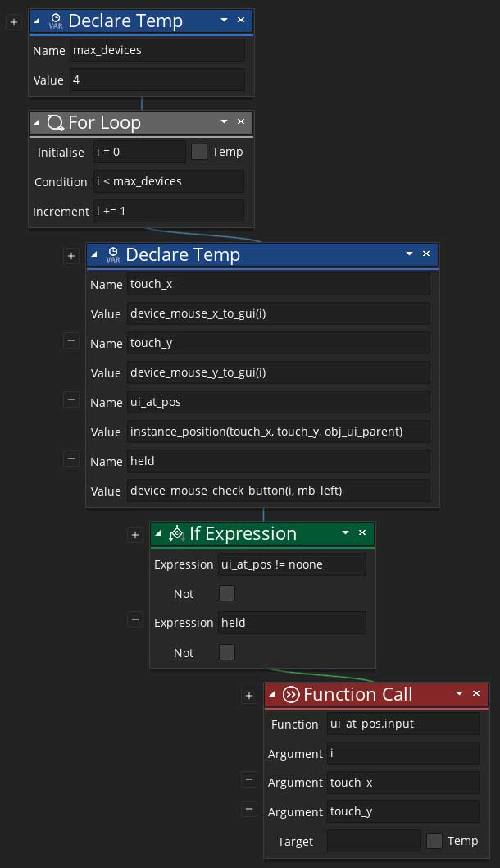Remove the held variable row

pyautogui.click(x=71, y=459)
